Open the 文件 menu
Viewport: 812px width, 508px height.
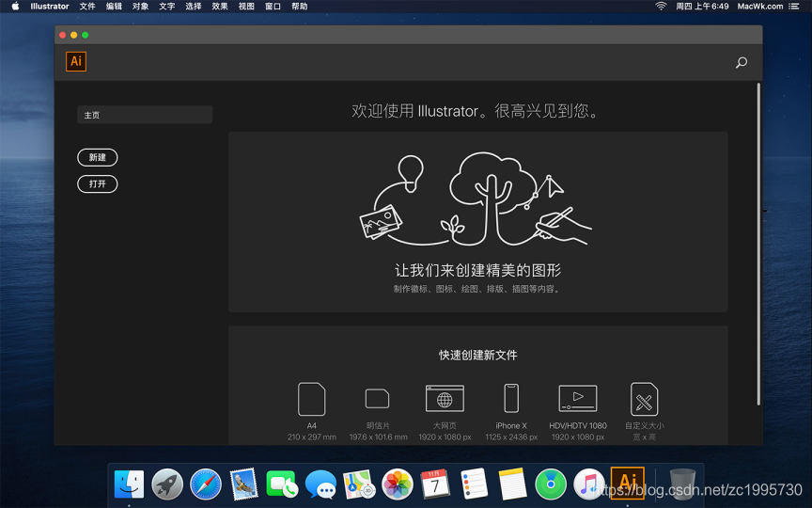(x=87, y=7)
